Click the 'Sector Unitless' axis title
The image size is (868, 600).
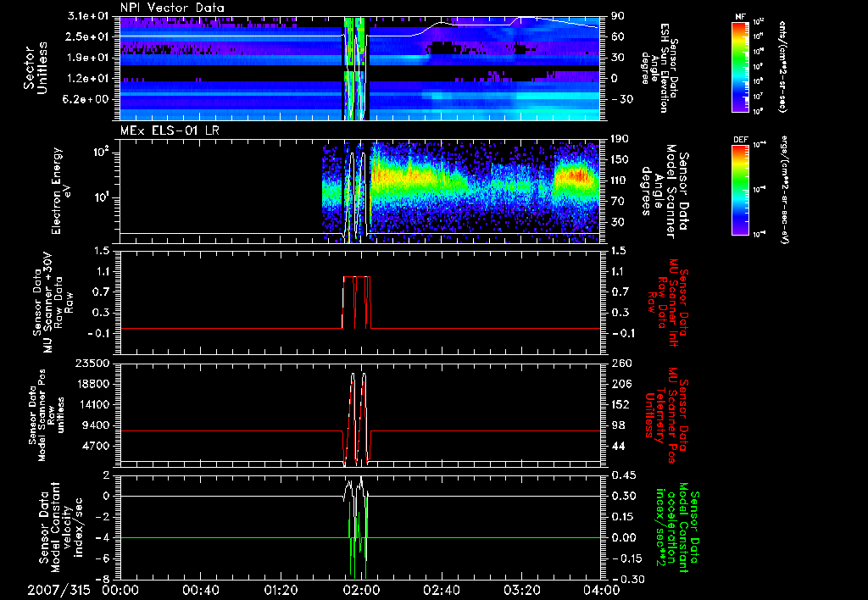[36, 68]
